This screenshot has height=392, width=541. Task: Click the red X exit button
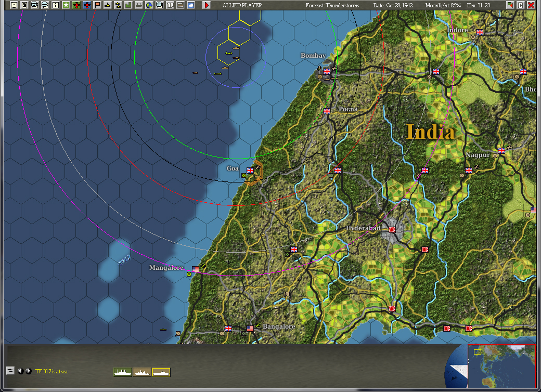[x=531, y=5]
